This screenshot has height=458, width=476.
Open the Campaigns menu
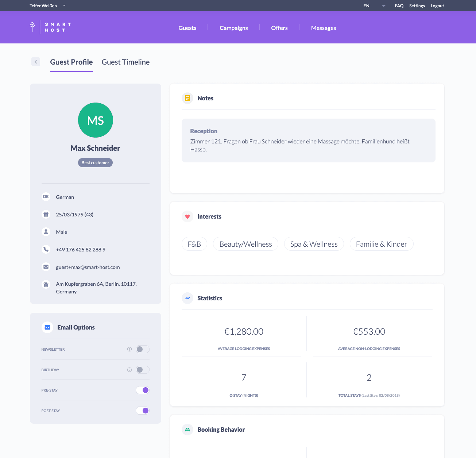tap(233, 28)
